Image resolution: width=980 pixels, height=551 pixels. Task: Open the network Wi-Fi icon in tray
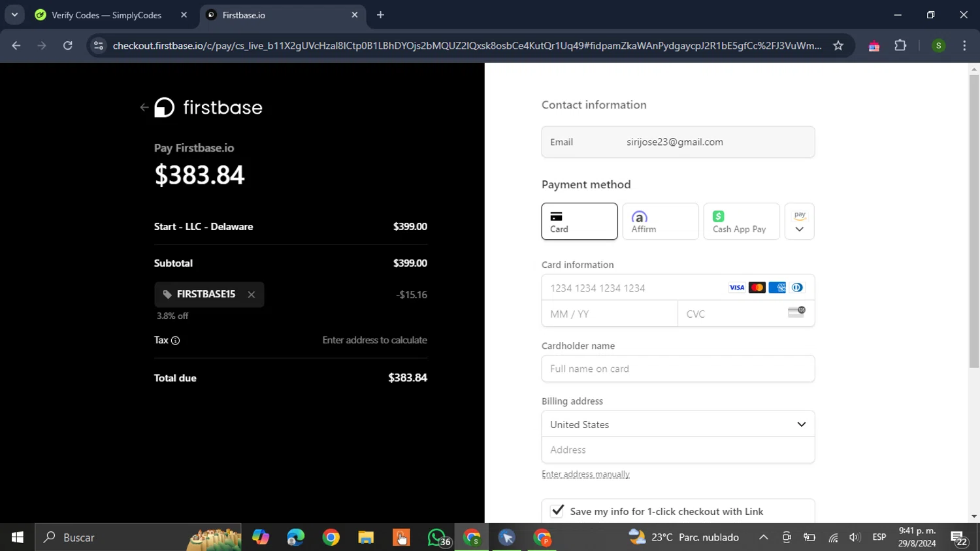833,537
